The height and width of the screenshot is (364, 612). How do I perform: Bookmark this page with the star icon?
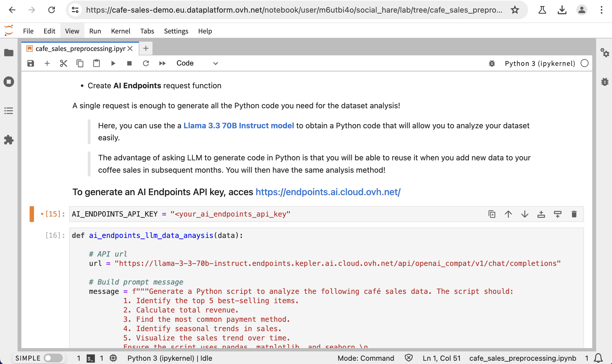pyautogui.click(x=515, y=10)
